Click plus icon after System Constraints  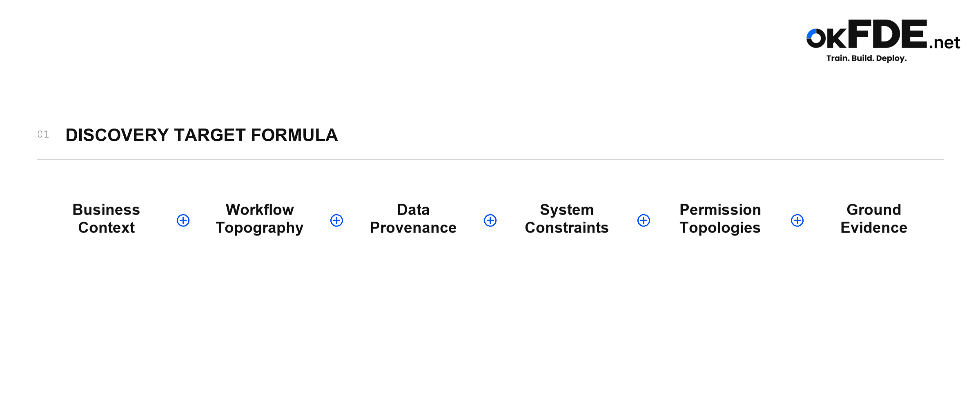point(644,220)
